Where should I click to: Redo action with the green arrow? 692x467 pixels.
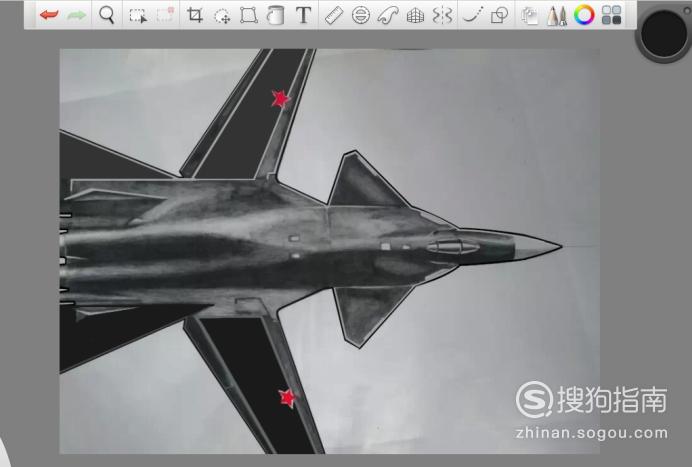point(76,15)
